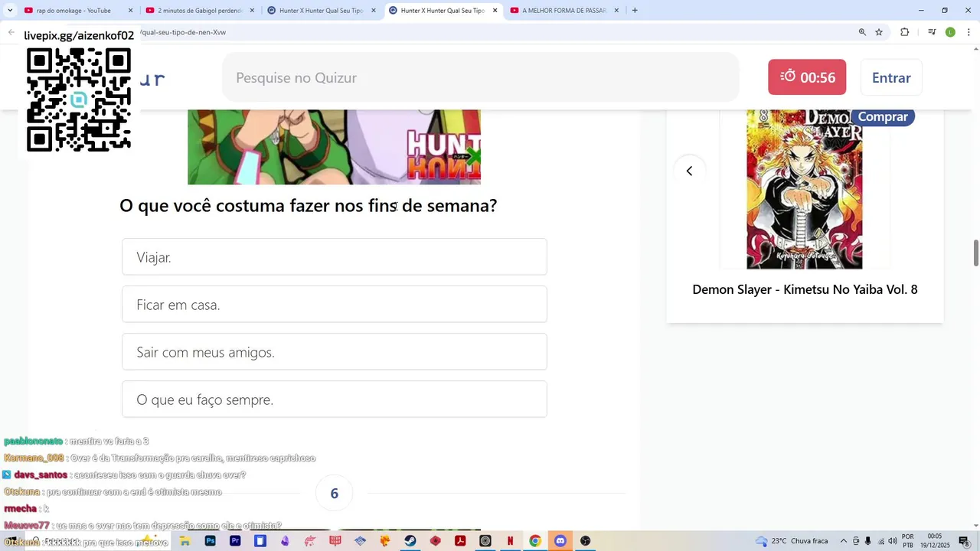Viewport: 980px width, 551px height.
Task: Click the quiz question Hunter x Hunter image
Action: (334, 147)
